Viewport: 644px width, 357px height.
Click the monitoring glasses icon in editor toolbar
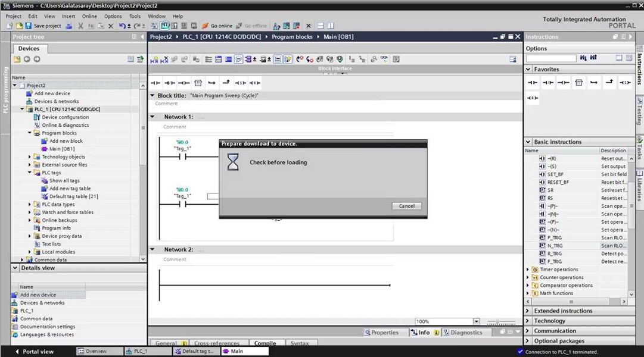point(384,59)
